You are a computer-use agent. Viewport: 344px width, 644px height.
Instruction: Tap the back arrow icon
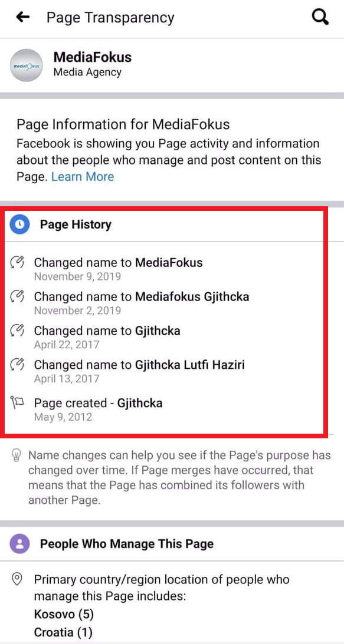click(x=22, y=17)
